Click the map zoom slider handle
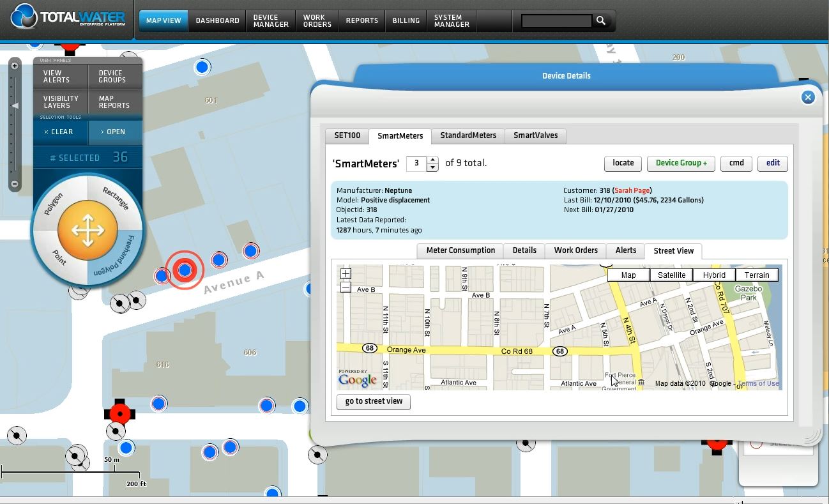Image resolution: width=829 pixels, height=504 pixels. [15, 105]
